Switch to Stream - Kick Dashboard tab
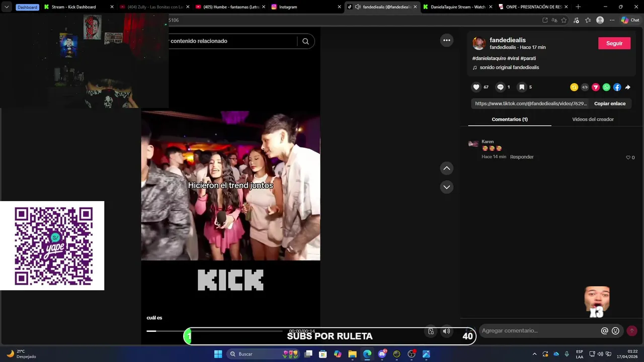This screenshot has height=362, width=644. (x=78, y=7)
